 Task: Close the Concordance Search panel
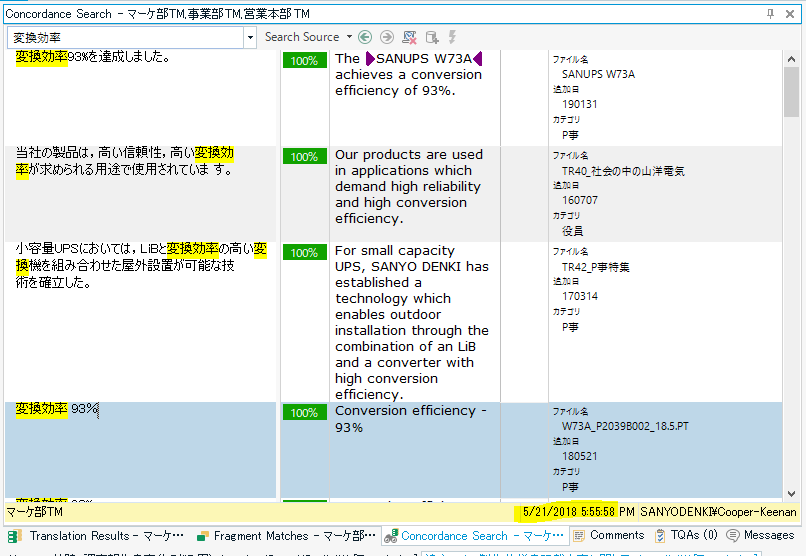pyautogui.click(x=790, y=14)
